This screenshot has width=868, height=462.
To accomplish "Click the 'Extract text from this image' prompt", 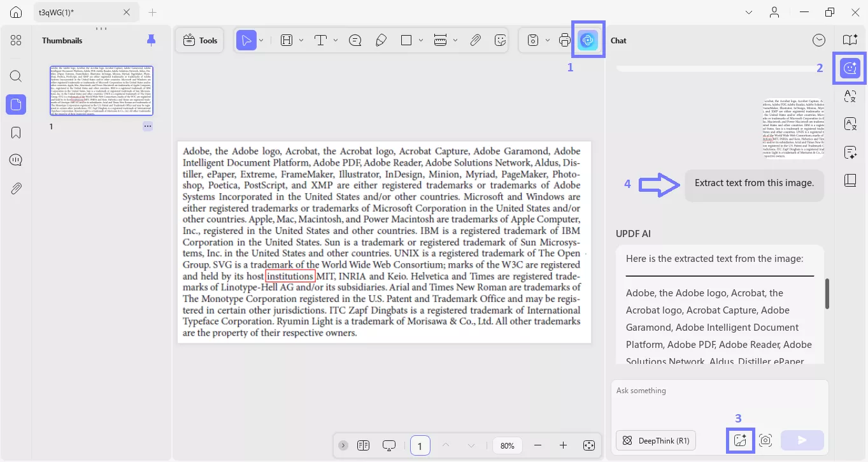I will pos(753,183).
